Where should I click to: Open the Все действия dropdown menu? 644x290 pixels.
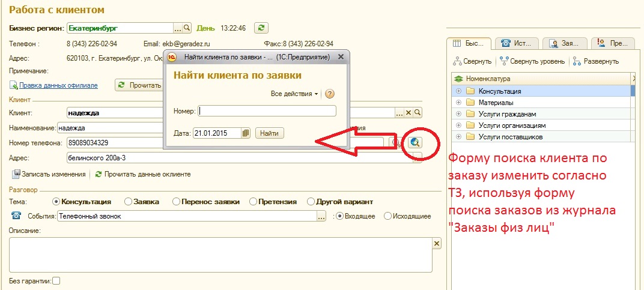pyautogui.click(x=294, y=94)
